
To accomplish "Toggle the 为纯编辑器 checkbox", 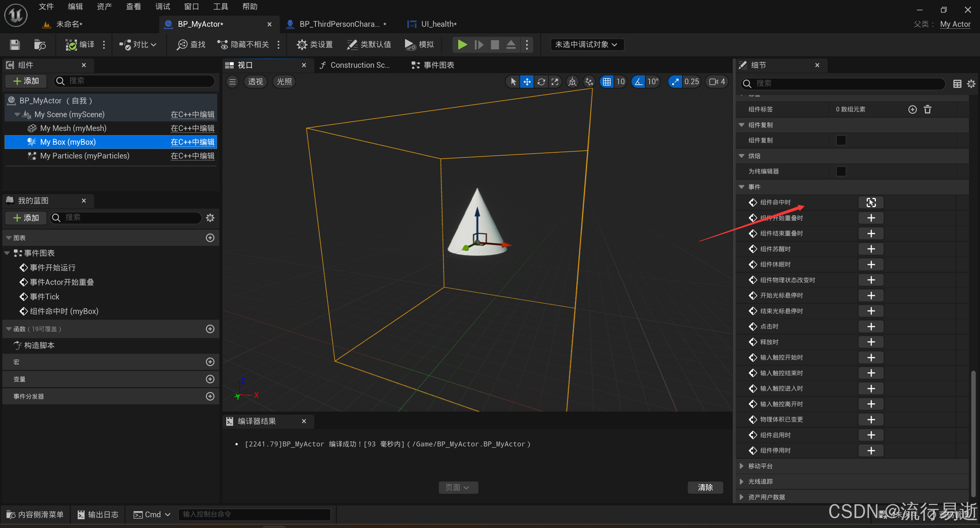I will coord(841,172).
